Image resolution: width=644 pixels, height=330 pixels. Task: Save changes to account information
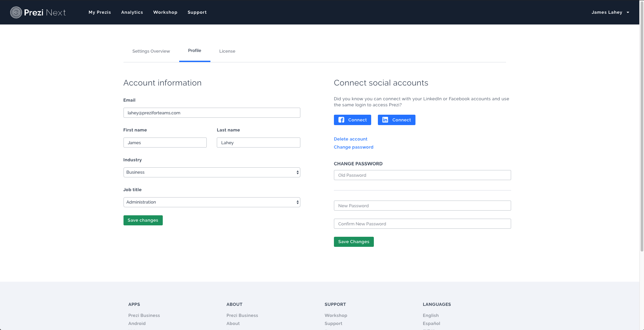(x=143, y=220)
